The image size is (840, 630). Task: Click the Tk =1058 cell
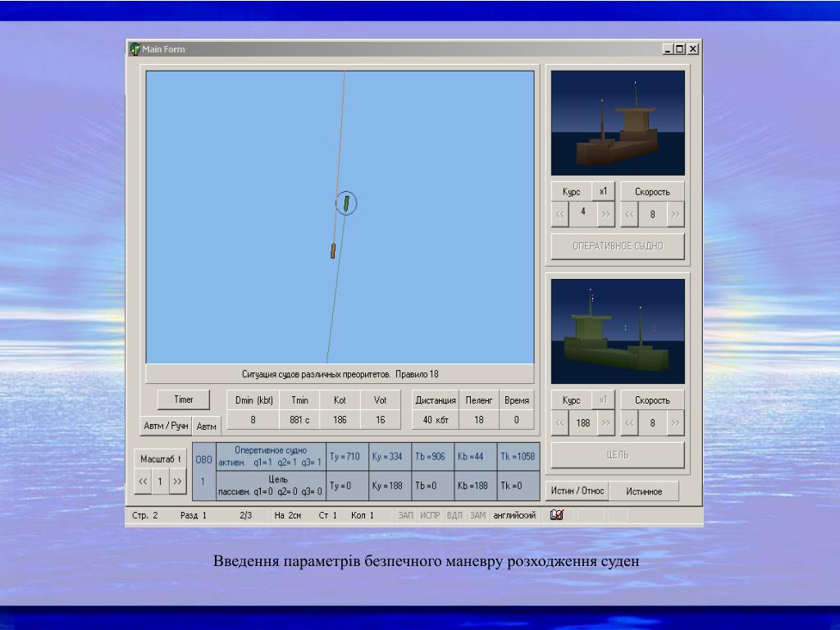point(518,457)
